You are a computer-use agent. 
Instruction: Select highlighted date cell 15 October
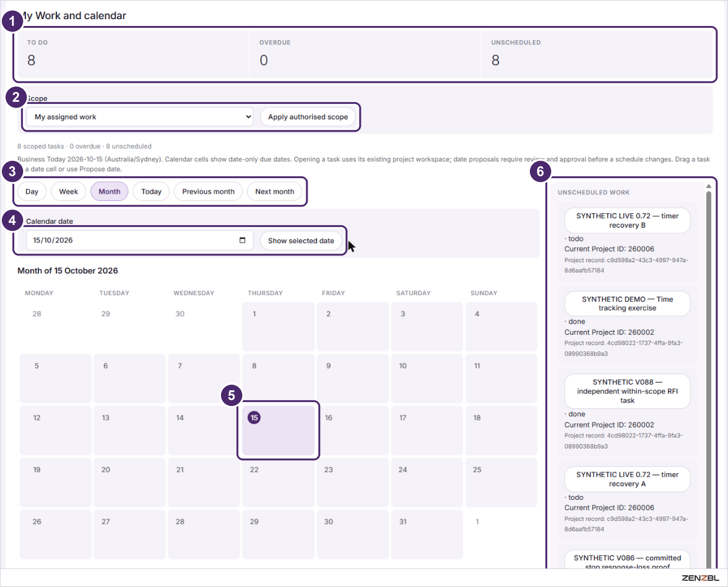(x=278, y=430)
